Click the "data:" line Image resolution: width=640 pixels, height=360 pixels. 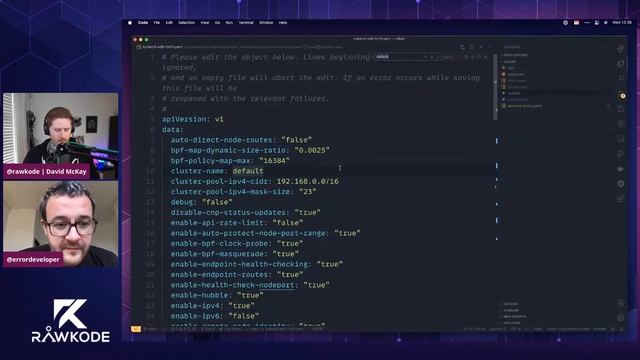(173, 130)
